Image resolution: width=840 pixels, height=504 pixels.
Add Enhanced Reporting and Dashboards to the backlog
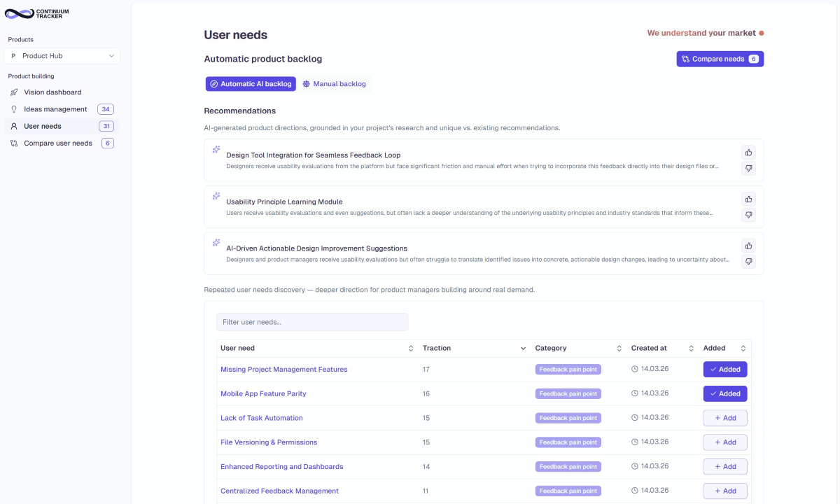(725, 466)
